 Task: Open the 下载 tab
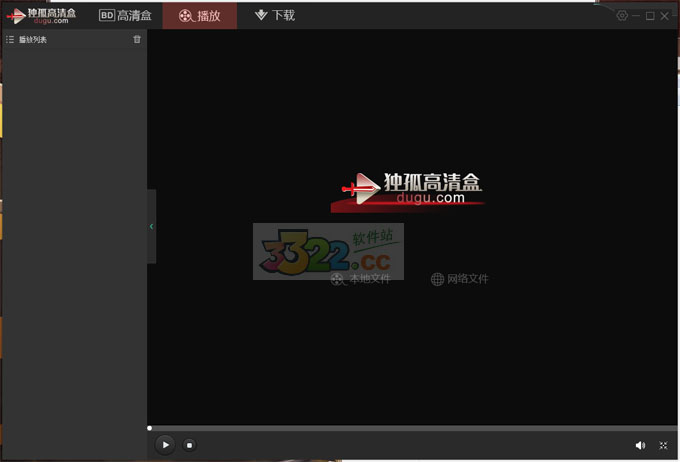click(275, 16)
